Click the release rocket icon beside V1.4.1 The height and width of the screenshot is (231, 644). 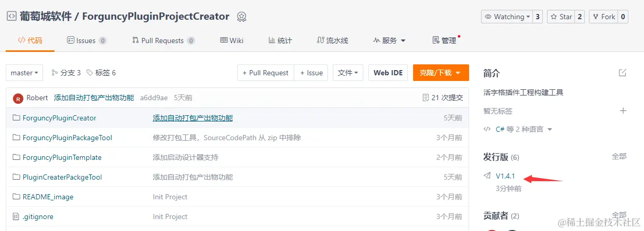487,176
